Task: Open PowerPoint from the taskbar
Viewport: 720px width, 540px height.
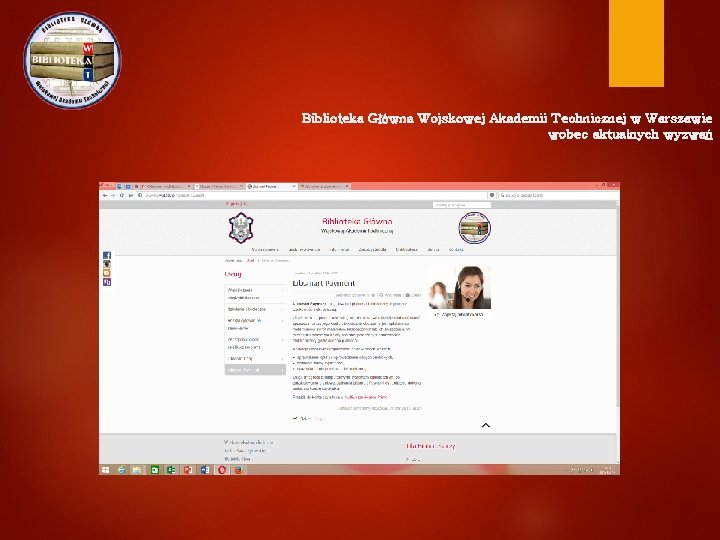Action: tap(188, 470)
